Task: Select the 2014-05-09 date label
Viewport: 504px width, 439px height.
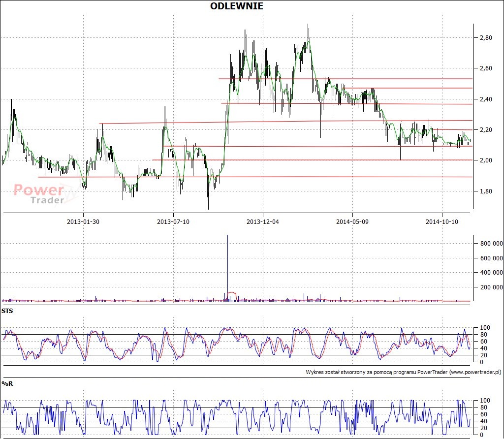Action: [x=352, y=222]
